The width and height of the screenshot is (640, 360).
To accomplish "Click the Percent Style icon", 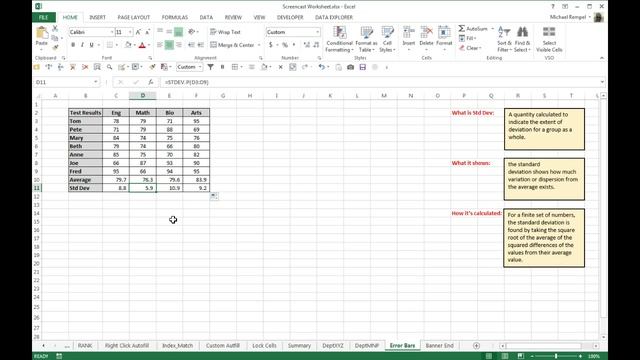I will [x=285, y=45].
